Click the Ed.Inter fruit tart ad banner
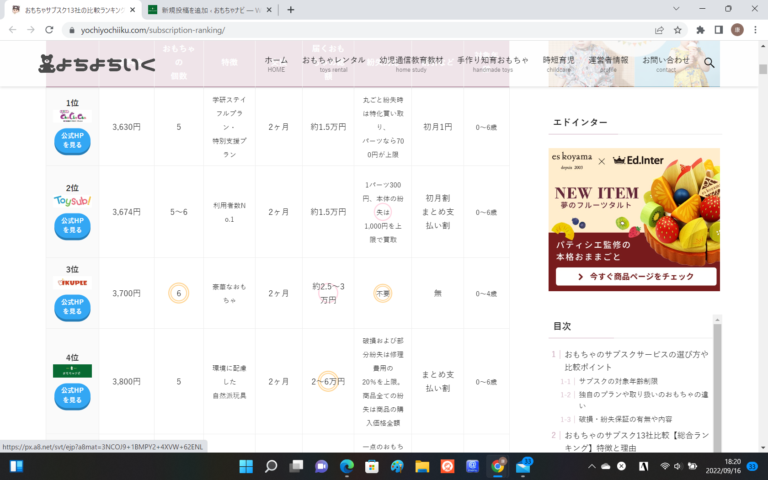Viewport: 768px width, 480px height. 634,219
